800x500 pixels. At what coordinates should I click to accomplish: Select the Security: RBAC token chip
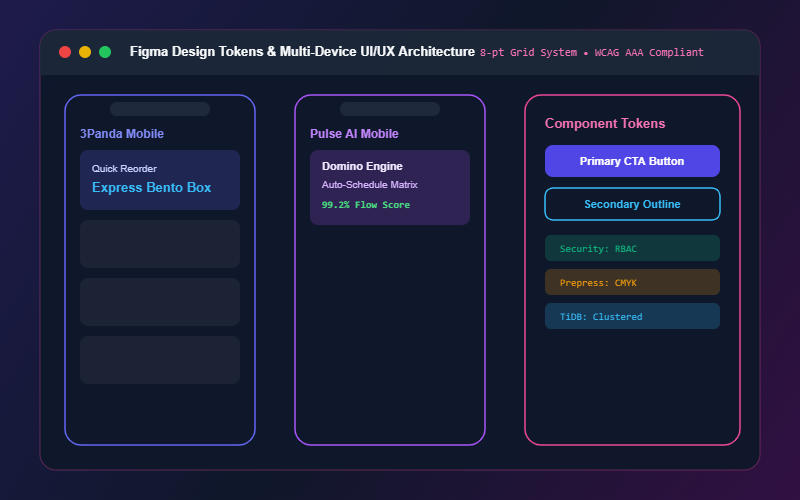632,248
